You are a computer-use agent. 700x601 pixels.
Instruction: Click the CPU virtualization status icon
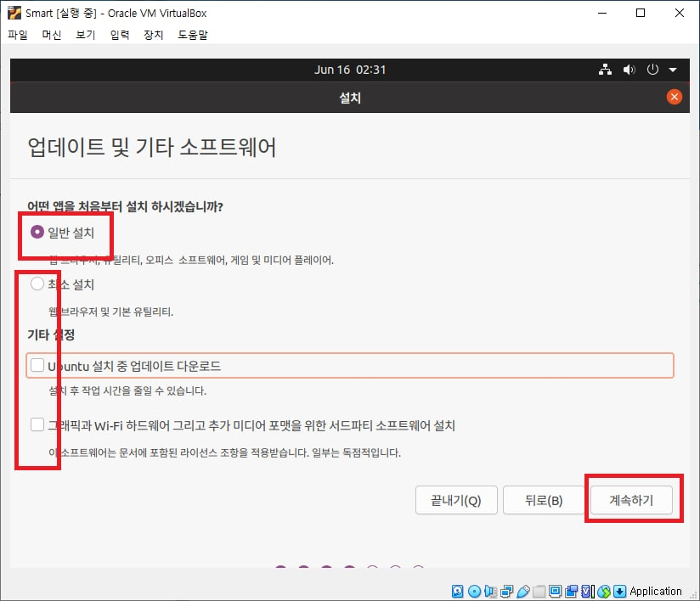[x=588, y=591]
